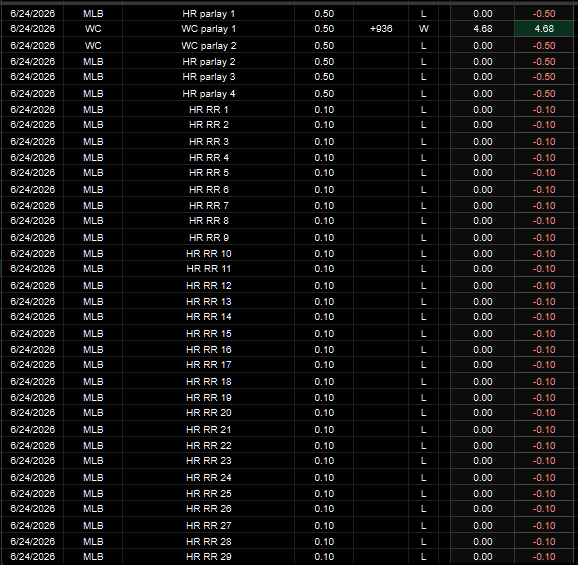Select the -0.50 loss for WC parlay 2
Screen dimensions: 578x565
(x=544, y=46)
